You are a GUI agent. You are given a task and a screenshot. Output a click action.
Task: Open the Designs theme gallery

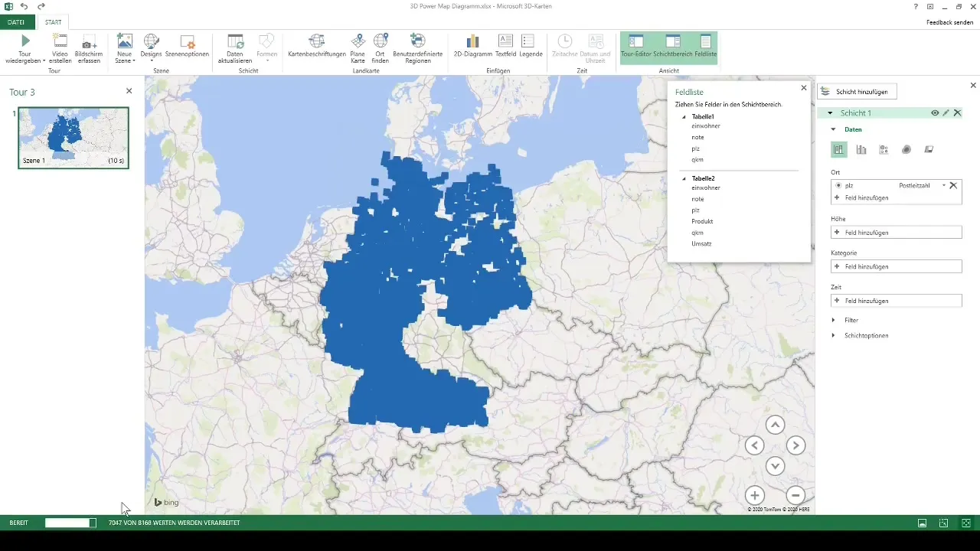tap(152, 48)
